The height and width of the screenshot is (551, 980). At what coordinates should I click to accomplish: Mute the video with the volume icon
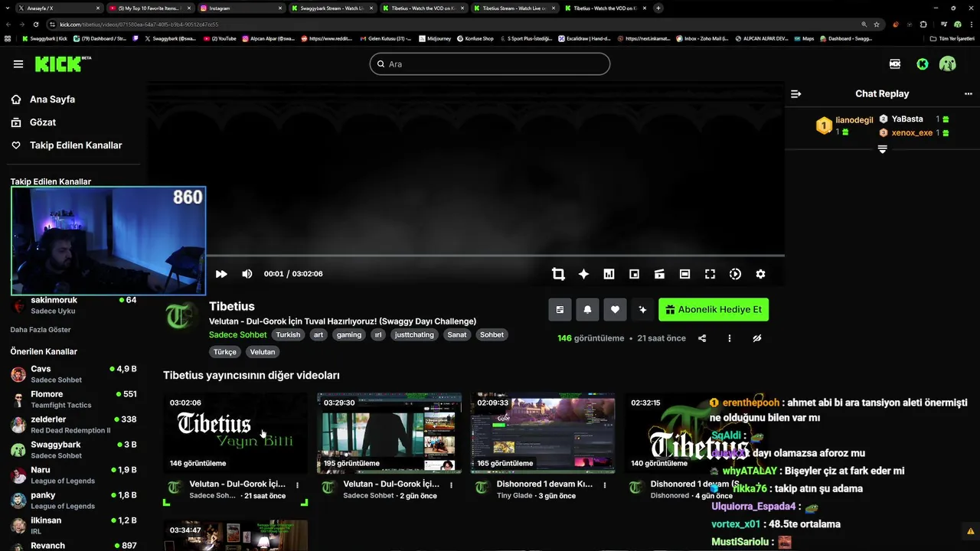tap(247, 274)
